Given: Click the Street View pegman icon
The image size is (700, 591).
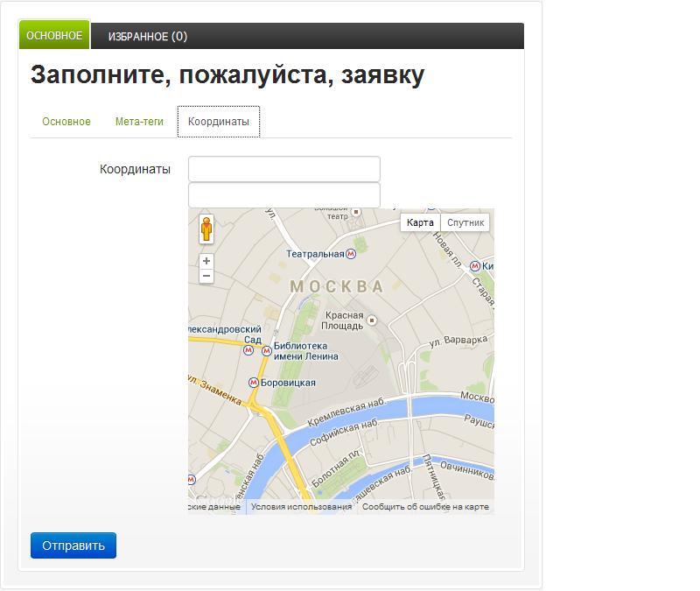Looking at the screenshot, I should click(x=206, y=229).
